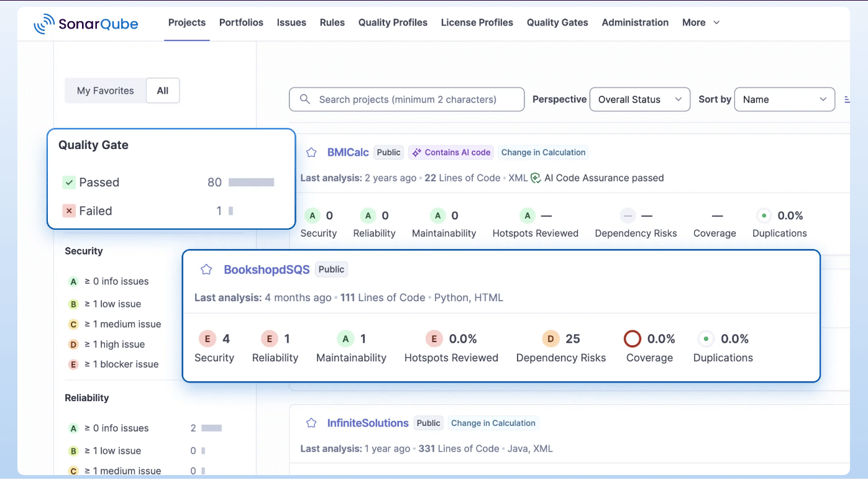Star the BMICalc project as favorite
Screen dimensions: 868x480
pyautogui.click(x=311, y=153)
